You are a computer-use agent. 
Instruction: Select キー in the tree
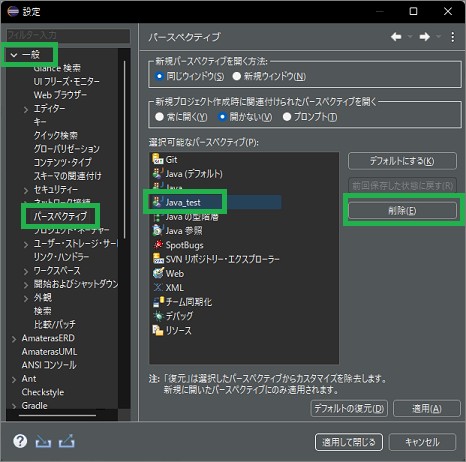coord(40,122)
